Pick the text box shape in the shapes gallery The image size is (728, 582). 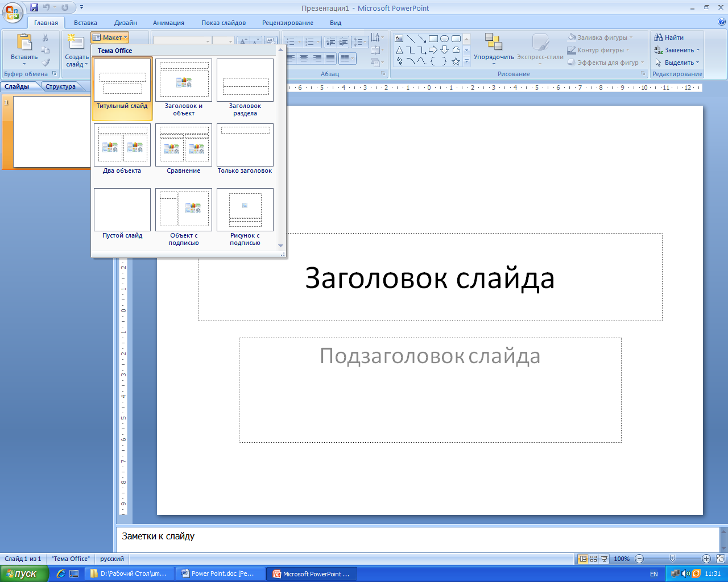[399, 39]
